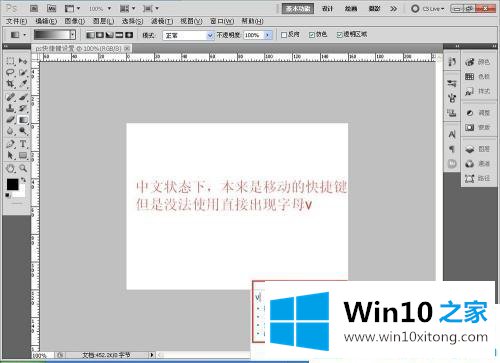Select the Pen tool
Screen dimensions: 500x363
[10, 144]
